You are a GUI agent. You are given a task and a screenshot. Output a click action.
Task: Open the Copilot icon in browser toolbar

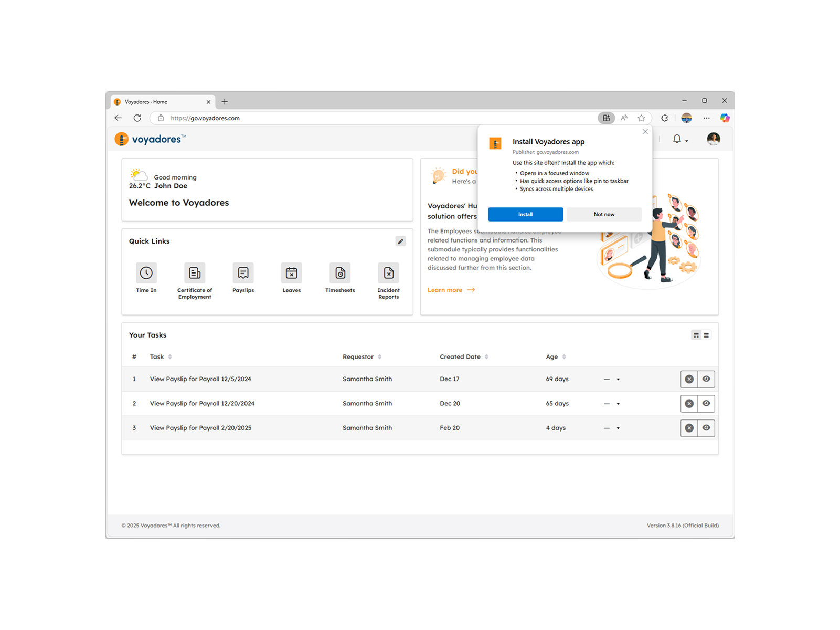725,118
